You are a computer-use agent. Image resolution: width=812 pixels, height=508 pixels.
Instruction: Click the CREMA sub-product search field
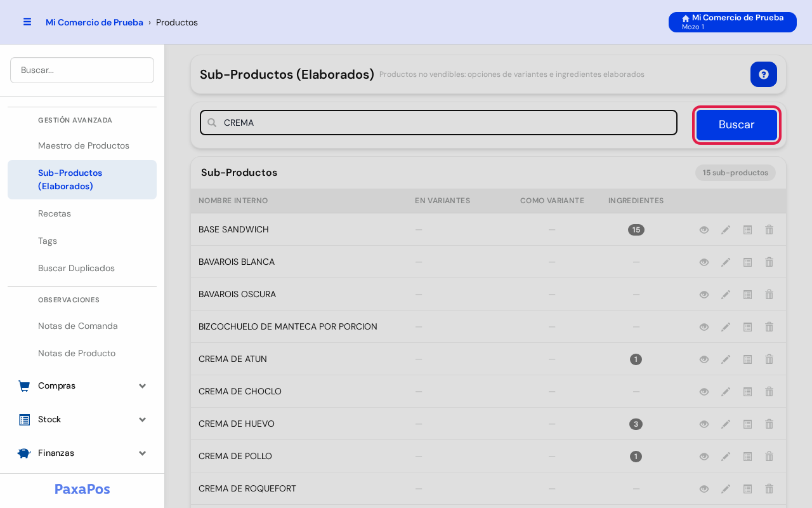[x=438, y=123]
